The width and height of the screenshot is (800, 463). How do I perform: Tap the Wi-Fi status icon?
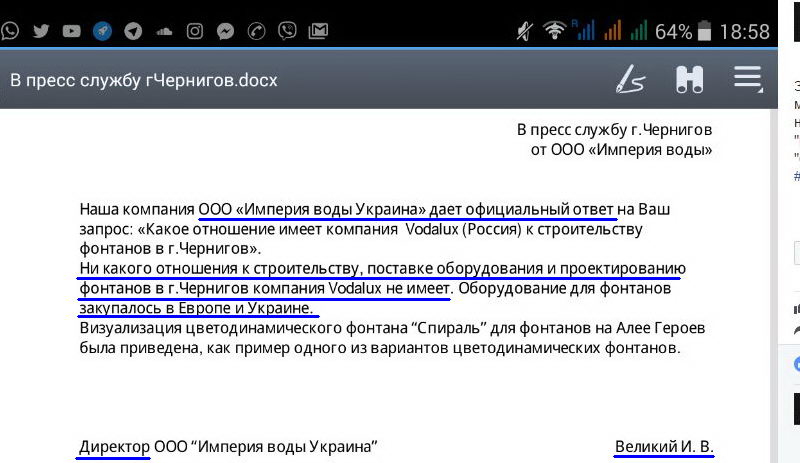[555, 31]
